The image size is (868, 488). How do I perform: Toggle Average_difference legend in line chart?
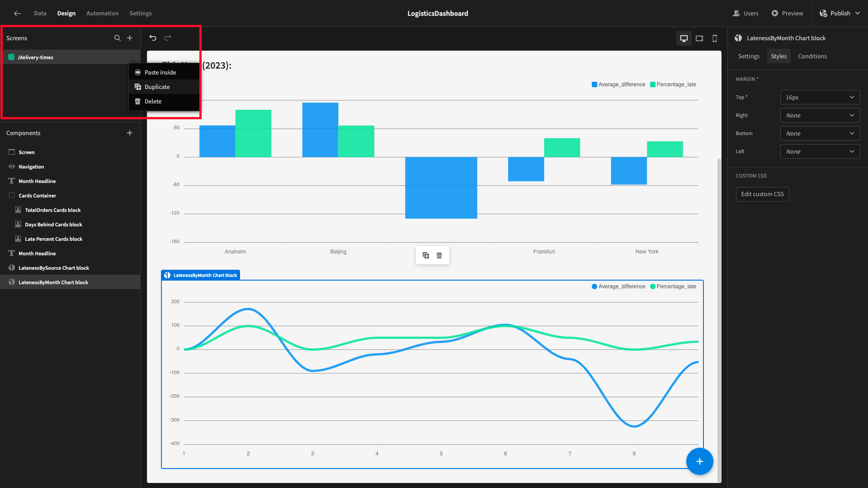618,286
